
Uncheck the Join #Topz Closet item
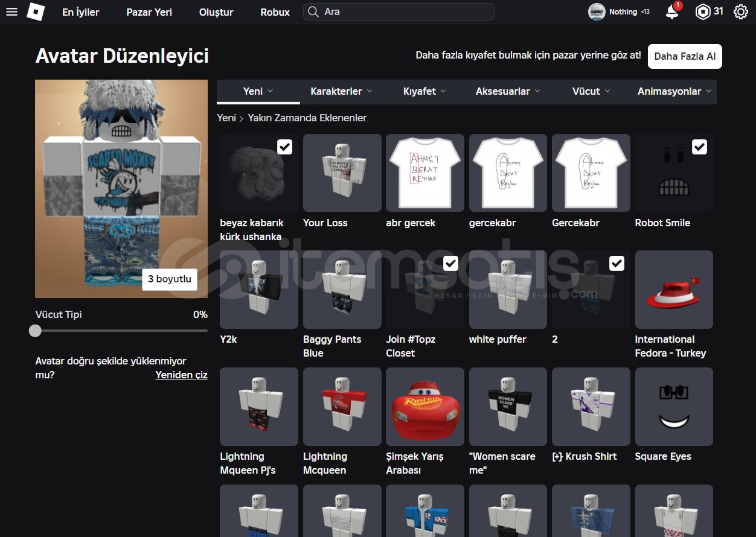450,263
